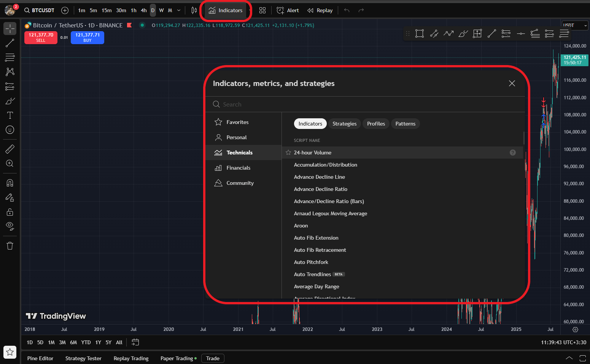590x364 pixels.
Task: Select the horizontal line tool in the favorites toolbar
Action: tap(520, 33)
